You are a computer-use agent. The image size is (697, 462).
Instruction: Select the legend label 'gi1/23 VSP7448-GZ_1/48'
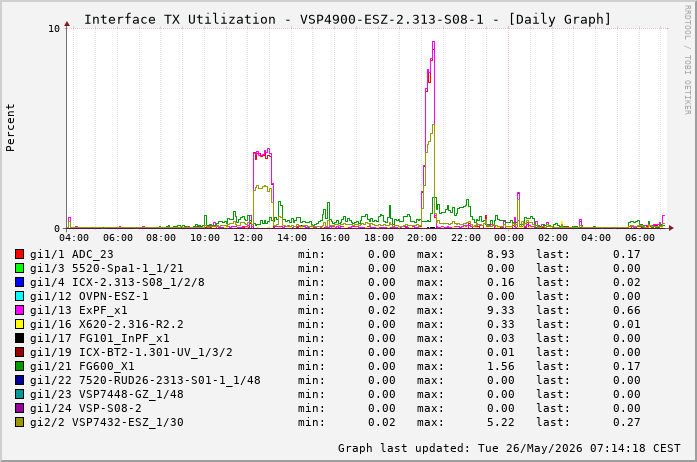[107, 394]
